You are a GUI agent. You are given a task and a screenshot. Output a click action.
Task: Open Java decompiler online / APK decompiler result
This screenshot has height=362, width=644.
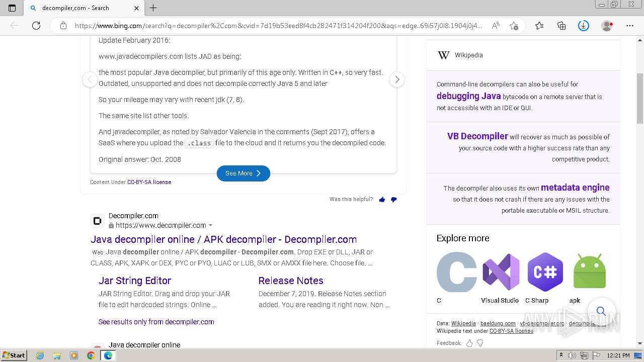(x=224, y=239)
